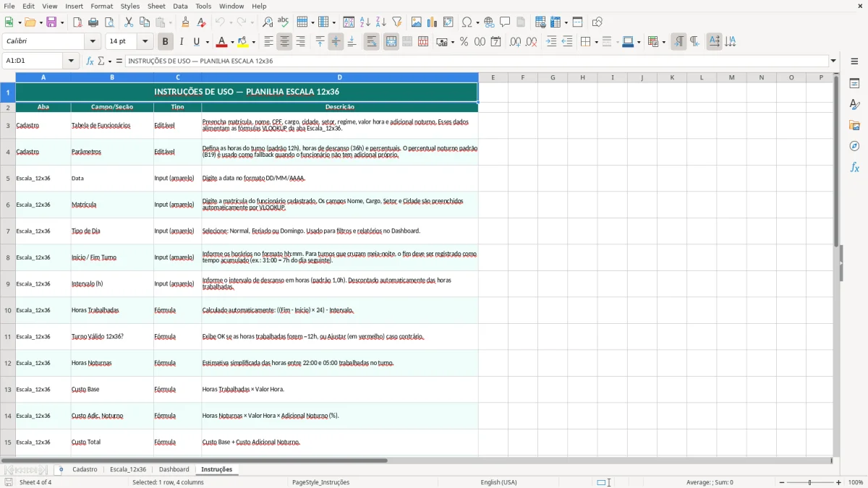The height and width of the screenshot is (488, 868).
Task: Adjust the zoom slider handle
Action: pos(809,482)
